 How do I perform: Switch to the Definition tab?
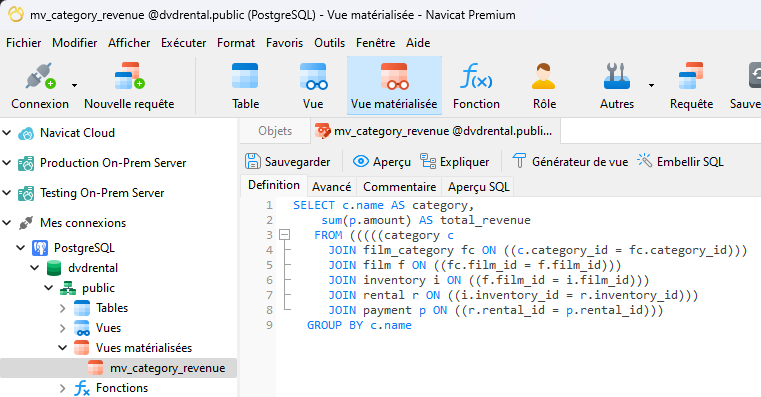(274, 185)
